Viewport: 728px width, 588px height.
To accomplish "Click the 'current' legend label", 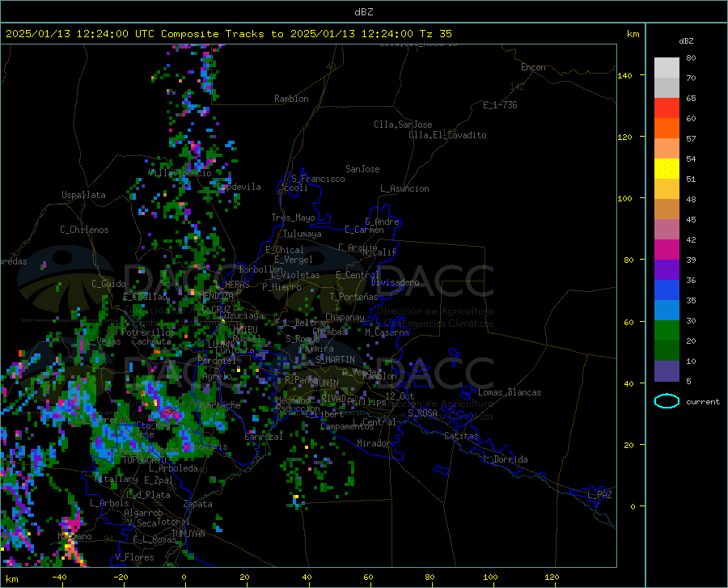I will click(x=702, y=402).
